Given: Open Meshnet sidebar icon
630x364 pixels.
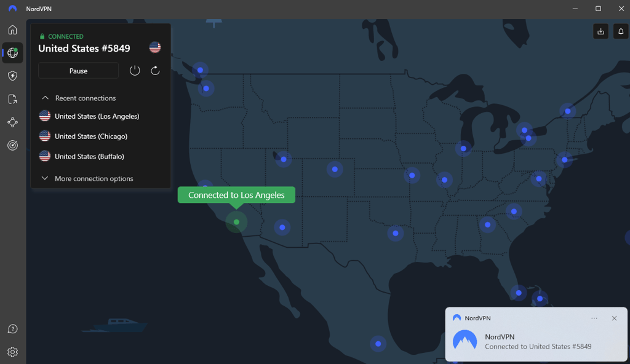Looking at the screenshot, I should coord(12,122).
